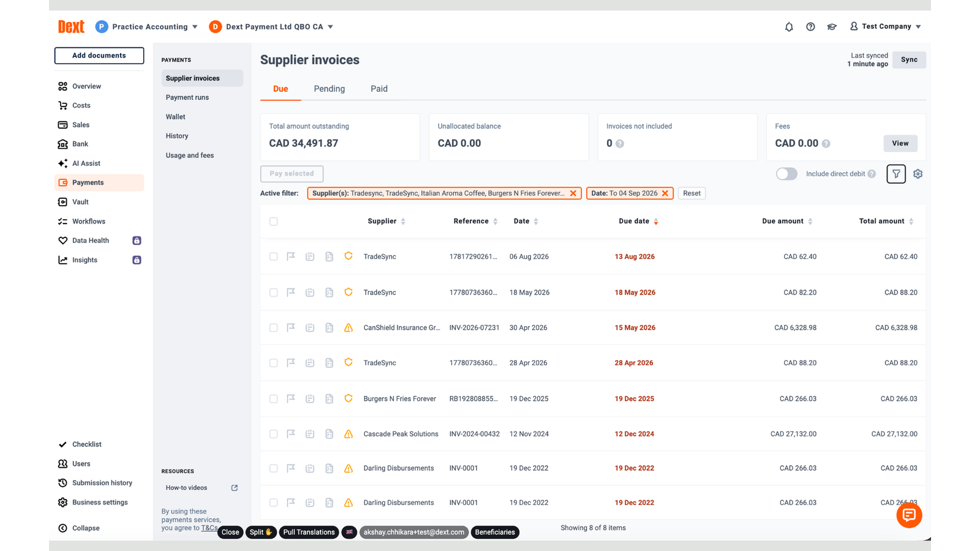This screenshot has height=551, width=980.
Task: Remove the Date filter chip
Action: [665, 193]
